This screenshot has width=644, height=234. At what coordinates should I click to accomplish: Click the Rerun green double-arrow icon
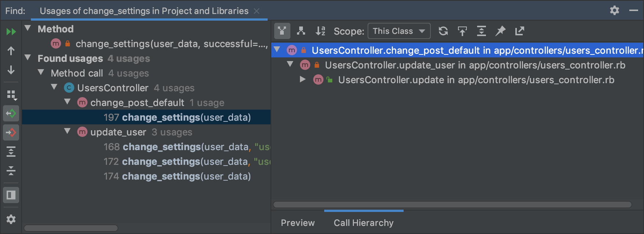(11, 32)
